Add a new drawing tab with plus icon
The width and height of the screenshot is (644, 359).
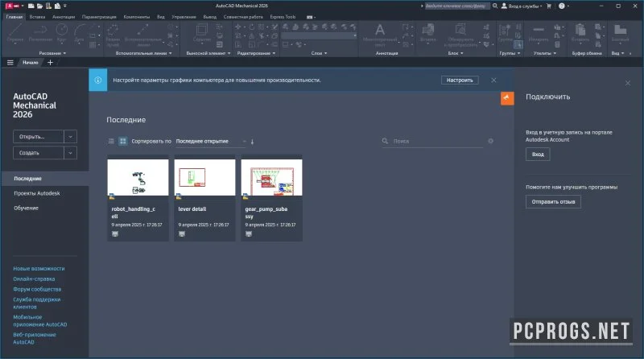coord(50,63)
